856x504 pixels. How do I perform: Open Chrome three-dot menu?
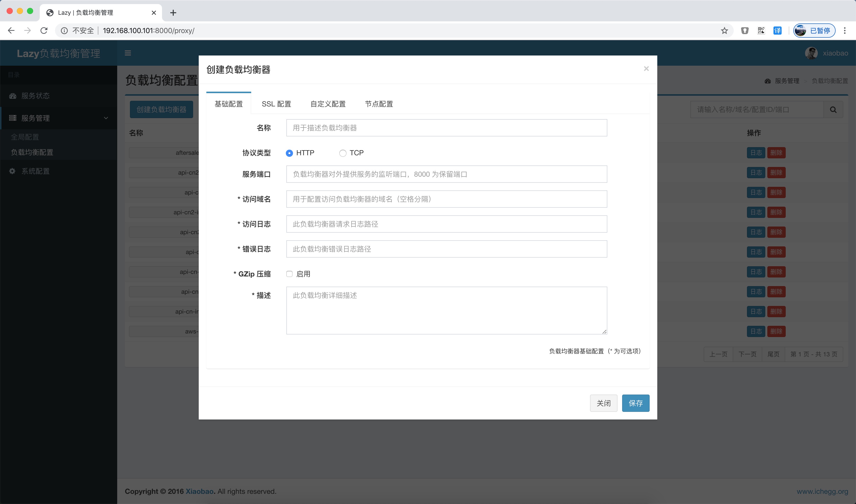pyautogui.click(x=845, y=31)
